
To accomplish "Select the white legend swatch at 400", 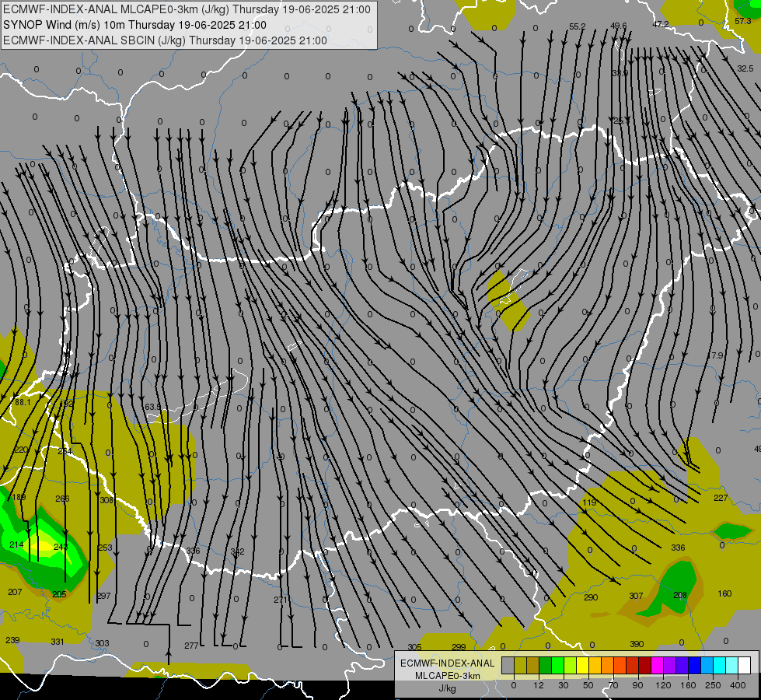I will pyautogui.click(x=745, y=665).
